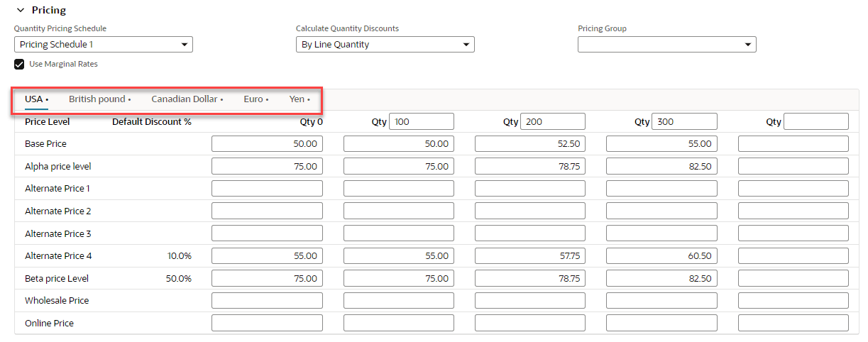Open the Pricing Group dropdown
This screenshot has height=342, width=868.
(667, 45)
